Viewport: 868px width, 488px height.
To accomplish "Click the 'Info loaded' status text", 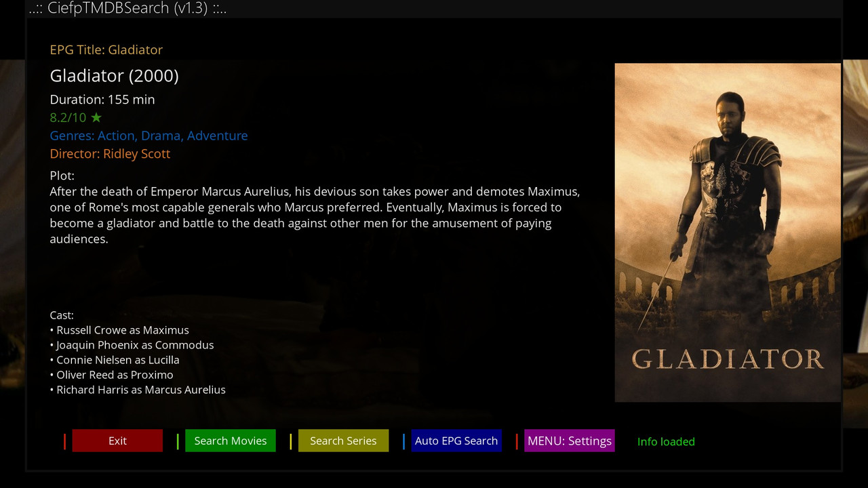I will point(666,442).
